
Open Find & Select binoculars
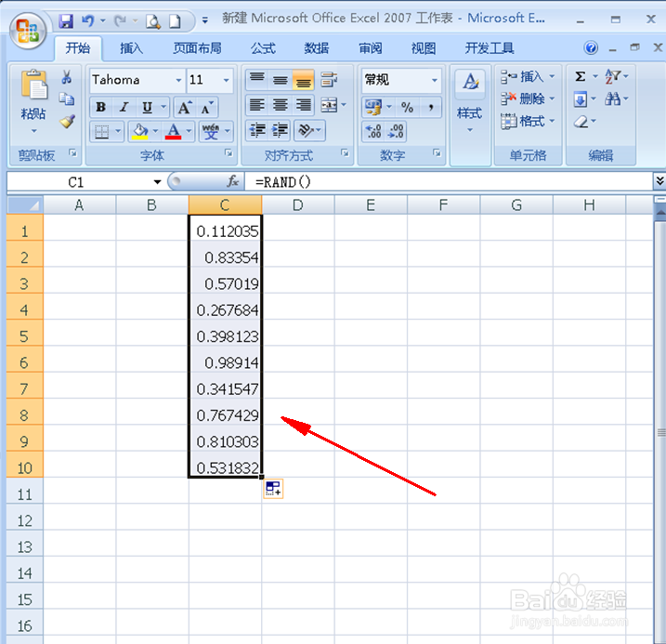[612, 99]
